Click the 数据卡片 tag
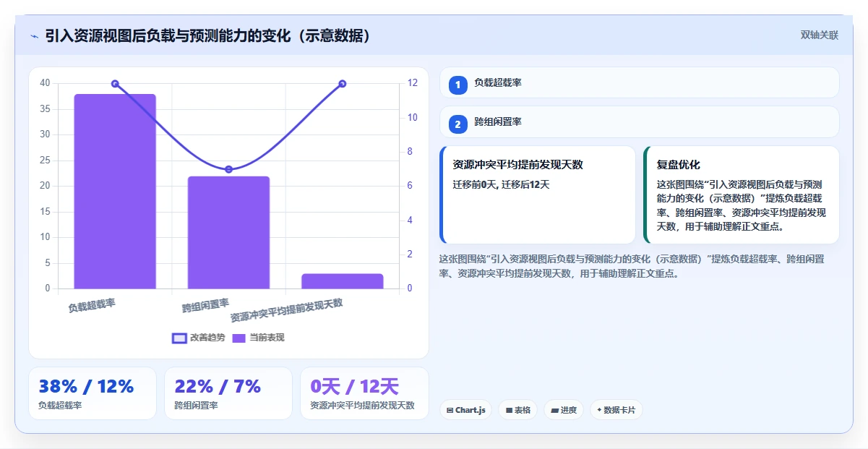The width and height of the screenshot is (868, 449). point(616,410)
